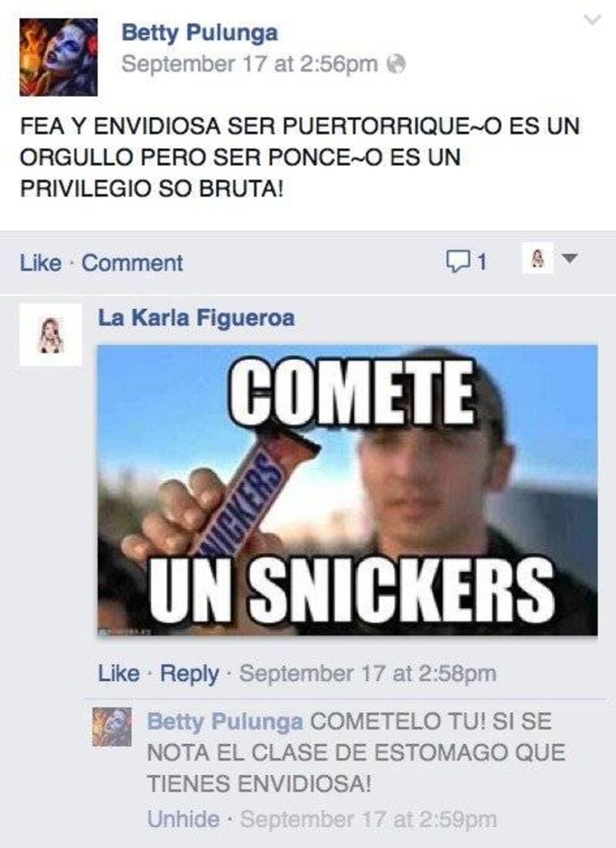Open the 2:58pm comment timestamp
The image size is (616, 848).
click(x=368, y=674)
